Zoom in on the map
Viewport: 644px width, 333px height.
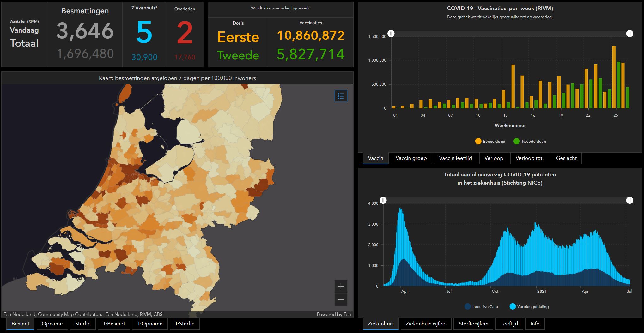pyautogui.click(x=341, y=287)
